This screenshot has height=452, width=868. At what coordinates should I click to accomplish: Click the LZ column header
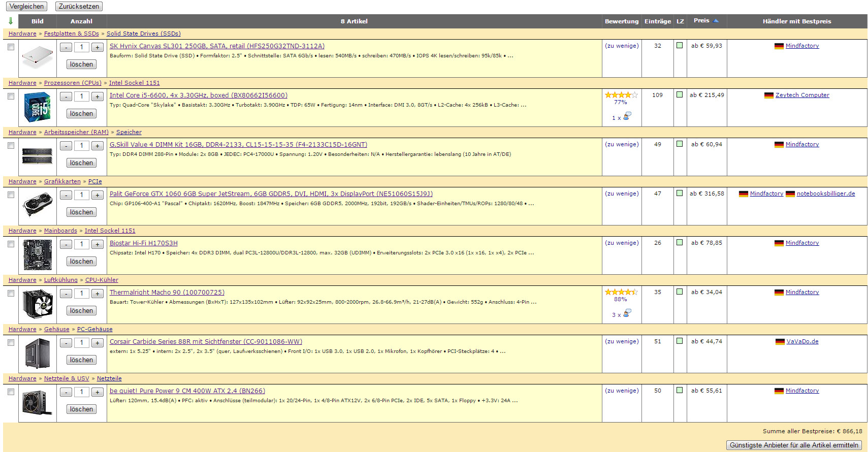point(680,21)
